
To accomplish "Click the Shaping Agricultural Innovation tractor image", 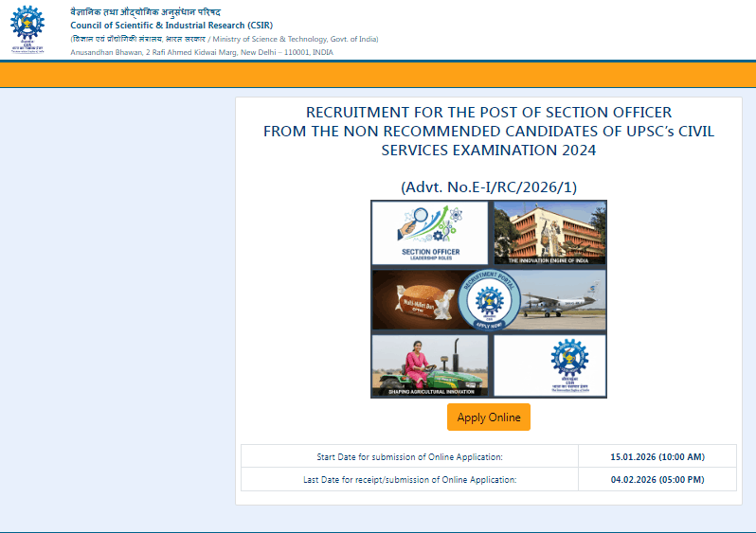I will [x=430, y=365].
